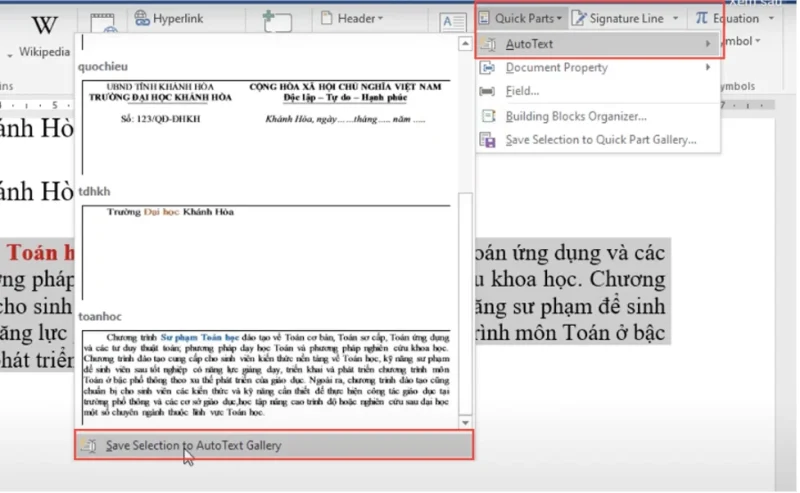The image size is (800, 493).
Task: Open Building Blocks Organizer
Action: tap(598, 116)
